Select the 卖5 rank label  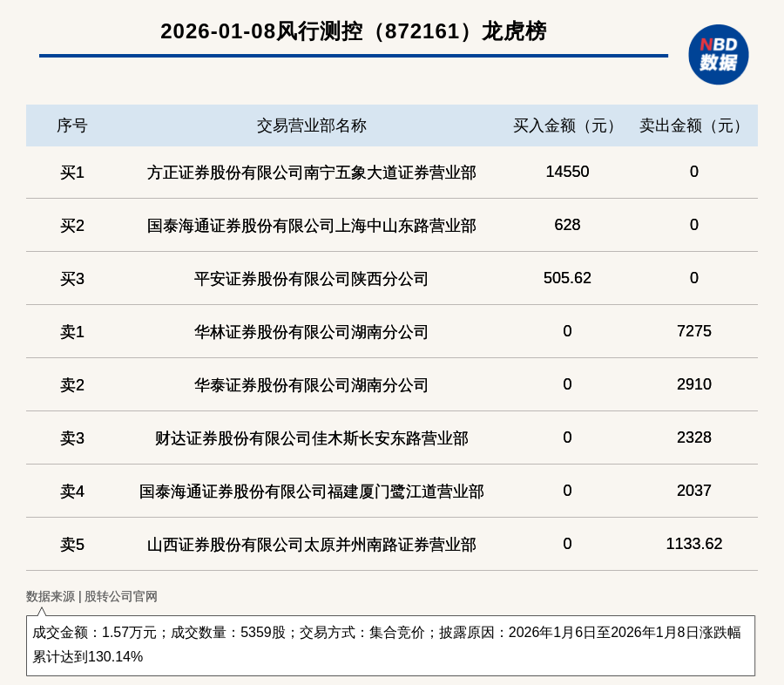click(x=72, y=545)
